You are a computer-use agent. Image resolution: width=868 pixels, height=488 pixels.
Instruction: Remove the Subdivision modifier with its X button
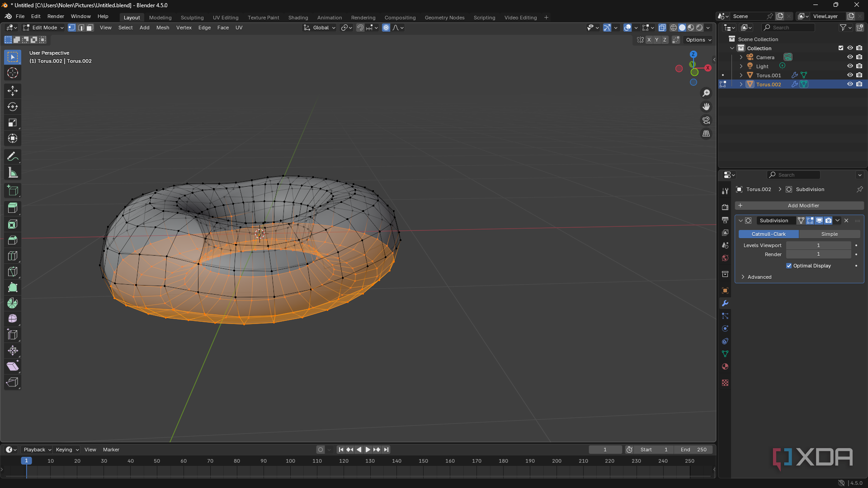pos(846,221)
